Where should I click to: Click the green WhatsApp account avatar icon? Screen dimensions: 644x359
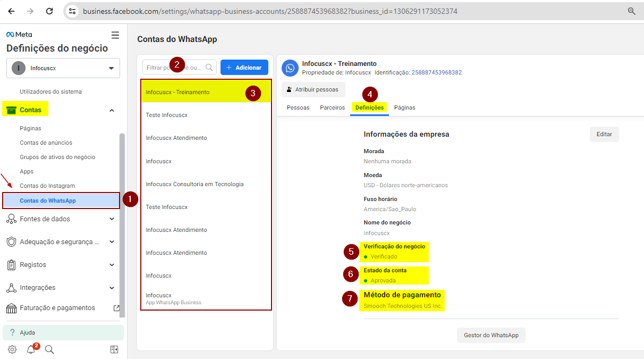[290, 68]
